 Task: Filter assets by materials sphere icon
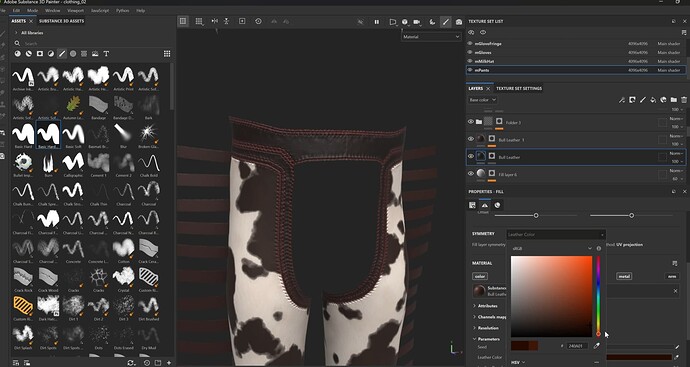coord(18,54)
